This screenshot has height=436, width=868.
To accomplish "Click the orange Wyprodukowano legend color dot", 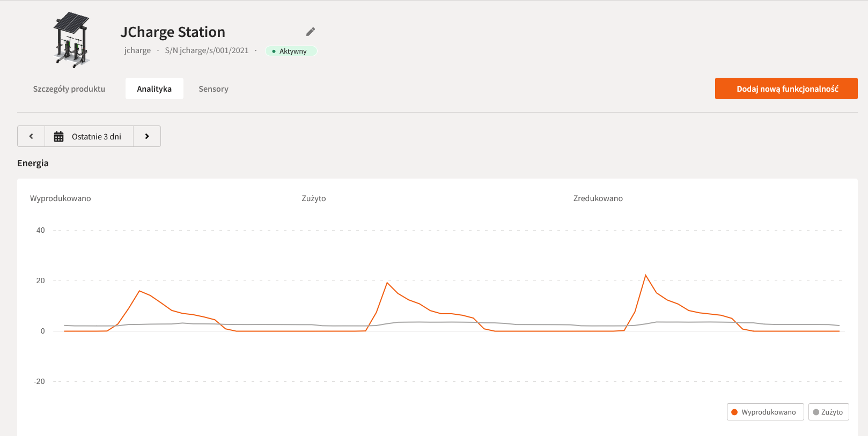I will tap(734, 412).
